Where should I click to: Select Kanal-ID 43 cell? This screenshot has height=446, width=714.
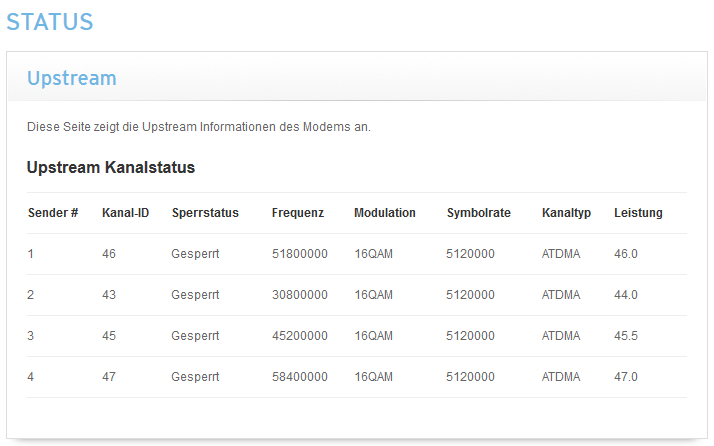pyautogui.click(x=109, y=295)
